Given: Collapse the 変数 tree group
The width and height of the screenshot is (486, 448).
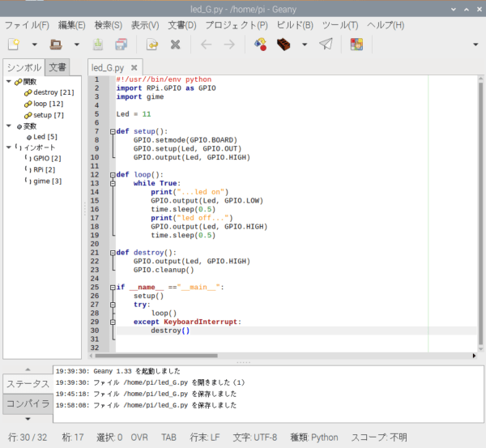Looking at the screenshot, I should click(9, 126).
